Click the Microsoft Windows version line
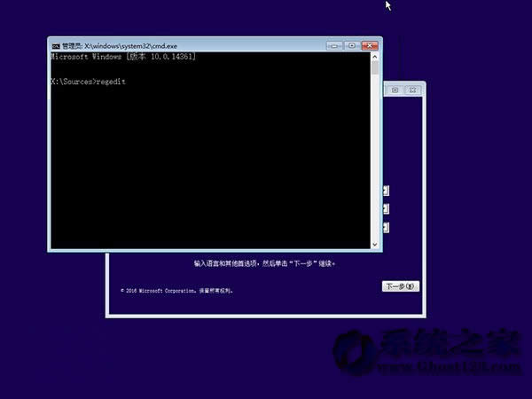This screenshot has width=532, height=399. (x=124, y=57)
